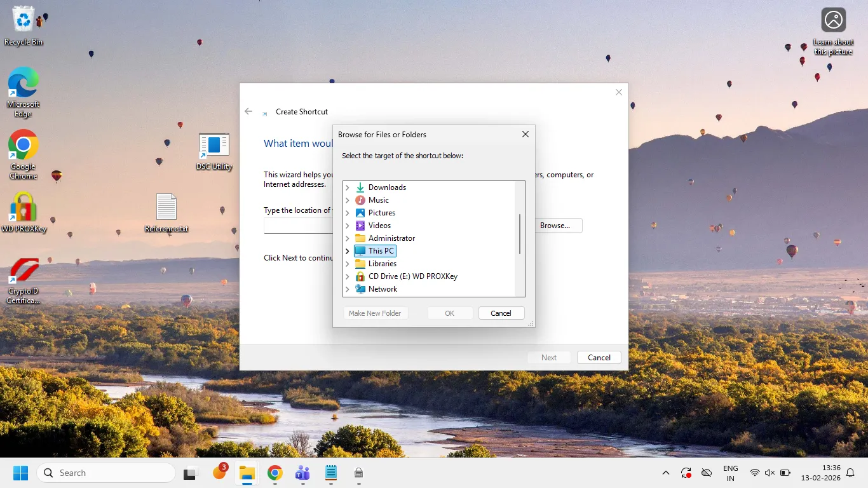The width and height of the screenshot is (868, 488).
Task: Select Network in the folder tree
Action: click(x=383, y=289)
